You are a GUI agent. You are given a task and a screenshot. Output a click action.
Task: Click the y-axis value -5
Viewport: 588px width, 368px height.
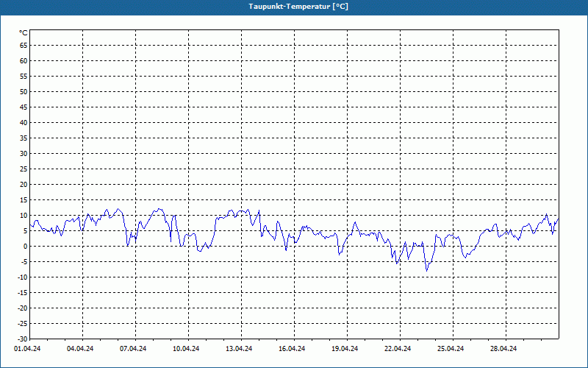(24, 262)
